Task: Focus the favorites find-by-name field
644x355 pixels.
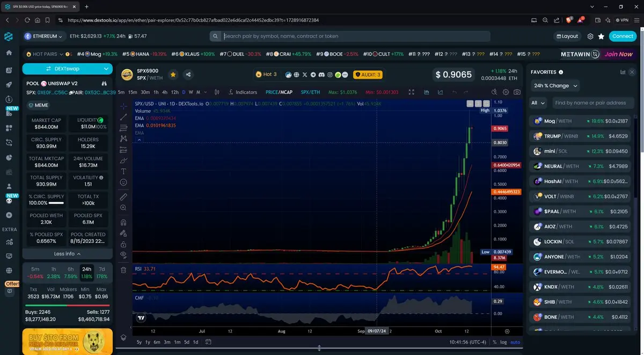Action: 592,103
